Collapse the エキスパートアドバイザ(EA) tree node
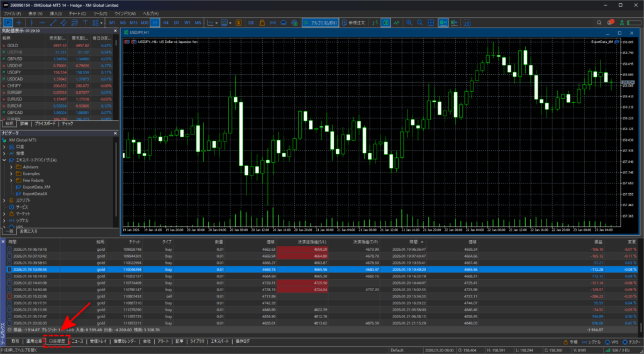 click(4, 160)
